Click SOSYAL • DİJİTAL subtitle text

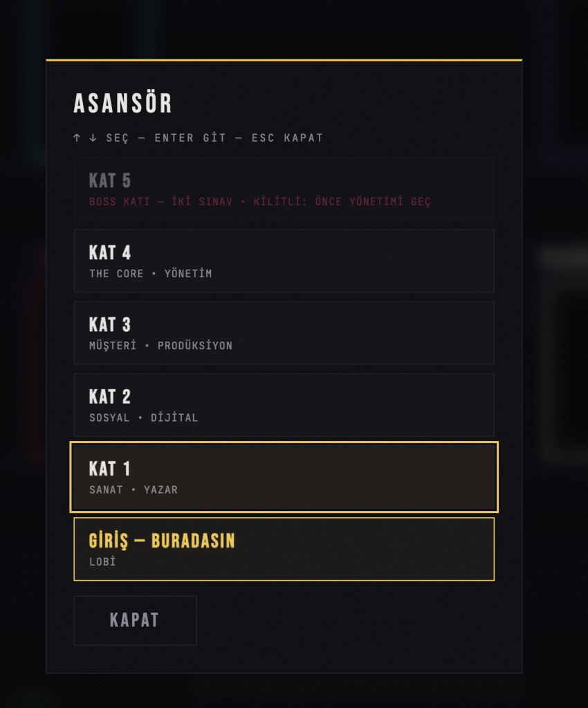click(x=144, y=418)
